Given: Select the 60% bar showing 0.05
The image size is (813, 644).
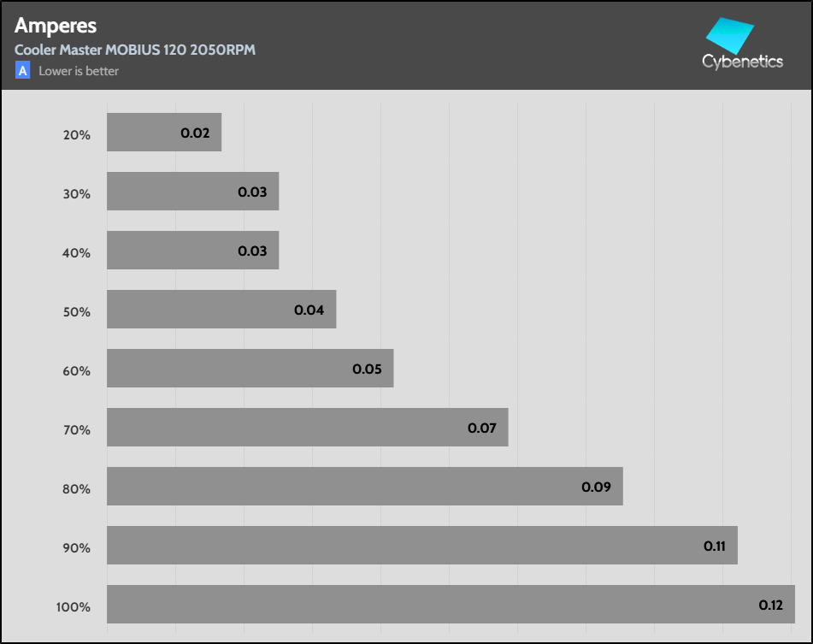Looking at the screenshot, I should coord(250,369).
